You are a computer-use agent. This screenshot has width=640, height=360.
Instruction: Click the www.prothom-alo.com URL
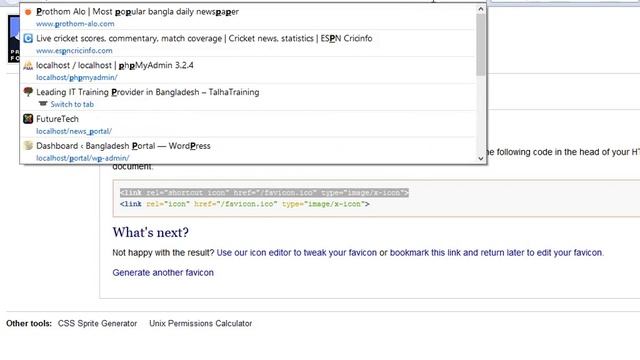[x=75, y=24]
